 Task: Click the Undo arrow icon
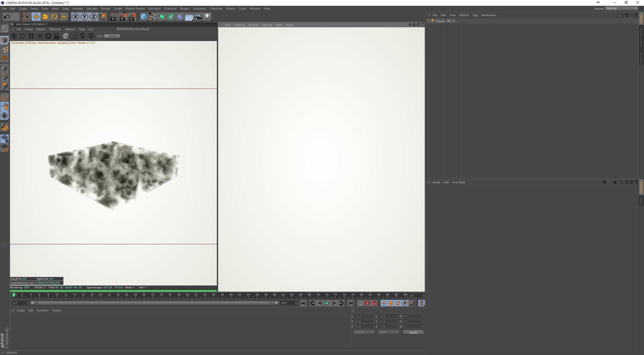[7, 17]
